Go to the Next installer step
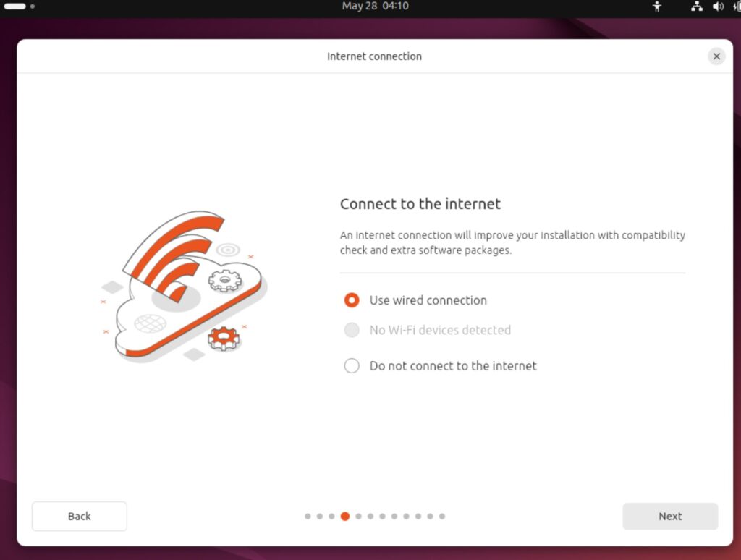741x560 pixels. click(x=670, y=516)
